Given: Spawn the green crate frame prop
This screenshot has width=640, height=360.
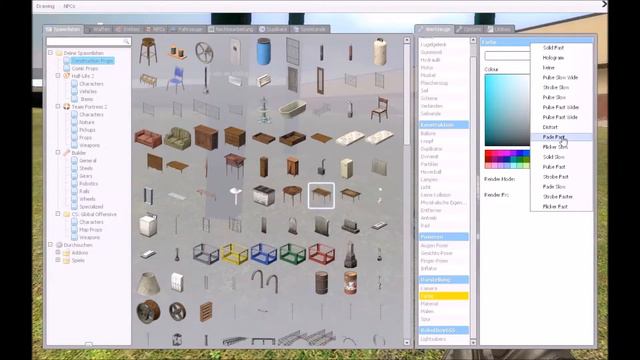Looking at the screenshot, I should coord(292,253).
